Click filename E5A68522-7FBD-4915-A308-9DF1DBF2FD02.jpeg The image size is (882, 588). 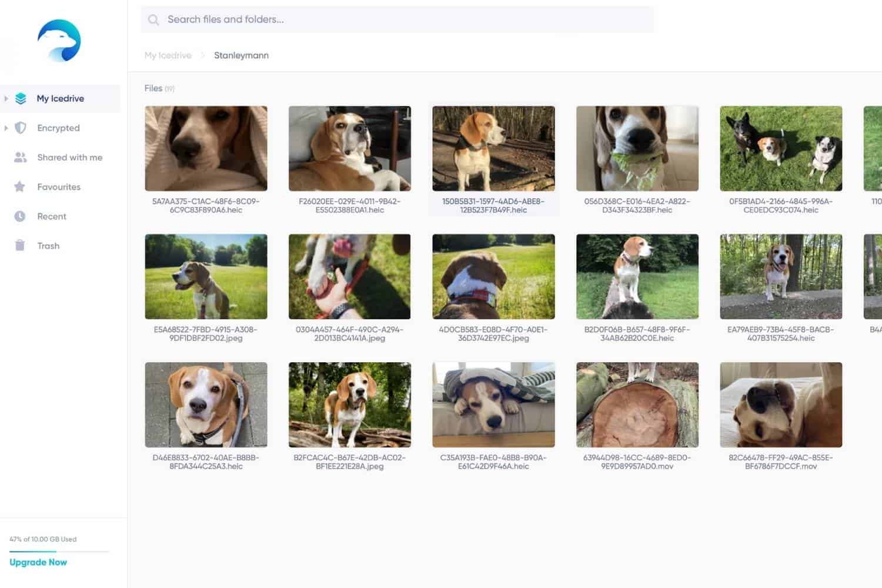pos(206,334)
